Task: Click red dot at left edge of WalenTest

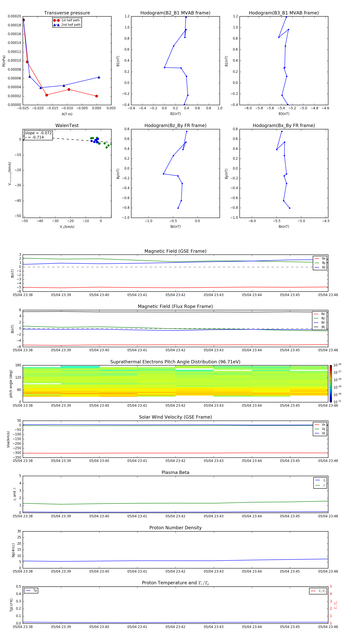Action: tap(23, 140)
